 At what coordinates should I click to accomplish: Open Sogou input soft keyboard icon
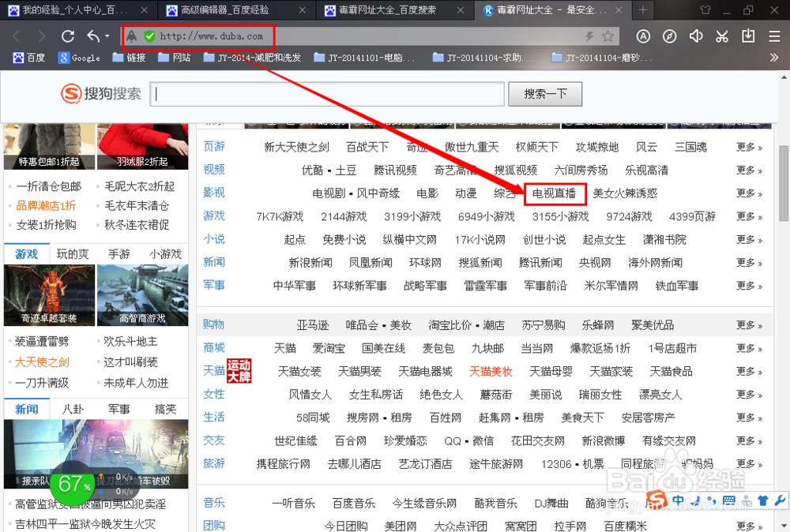728,500
